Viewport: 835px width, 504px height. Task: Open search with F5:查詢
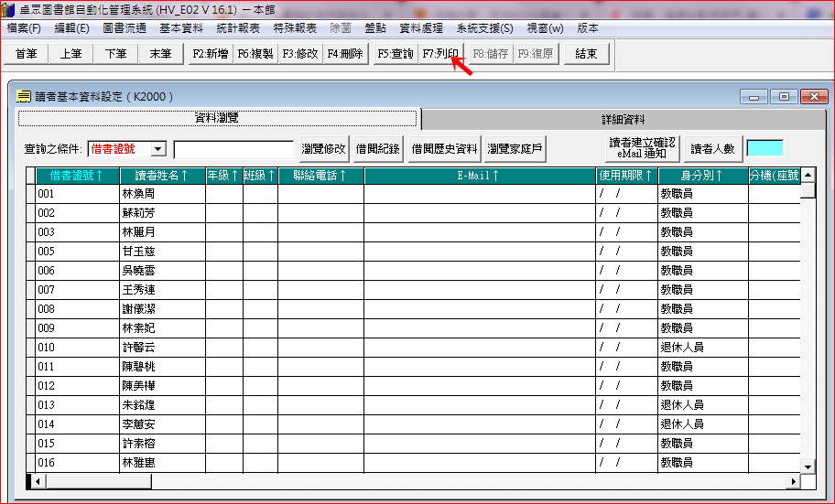396,54
